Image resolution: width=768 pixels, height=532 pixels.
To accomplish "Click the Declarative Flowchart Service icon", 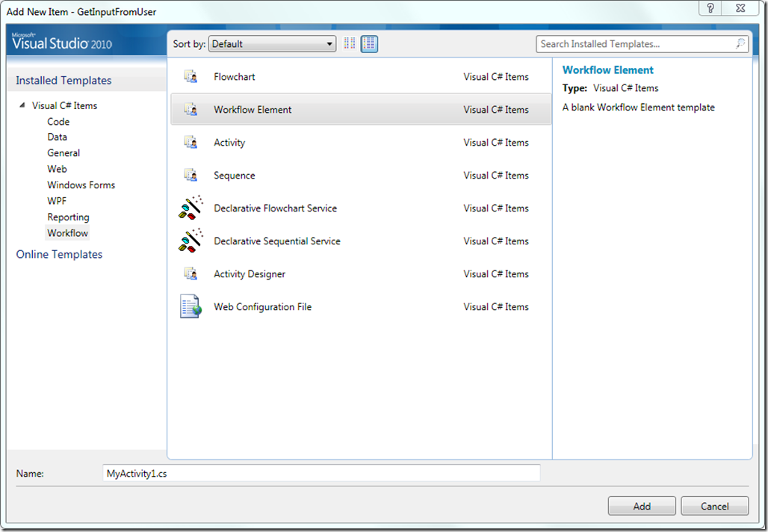I will pos(191,208).
